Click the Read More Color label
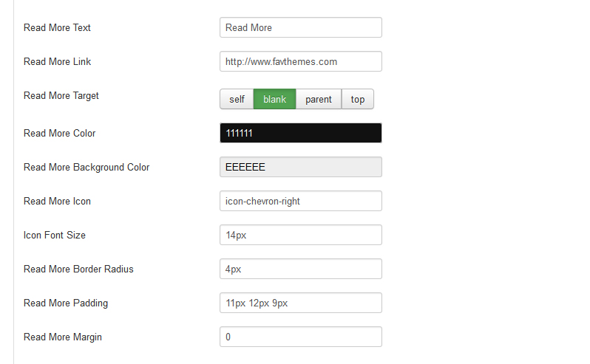590x364 pixels. (59, 133)
